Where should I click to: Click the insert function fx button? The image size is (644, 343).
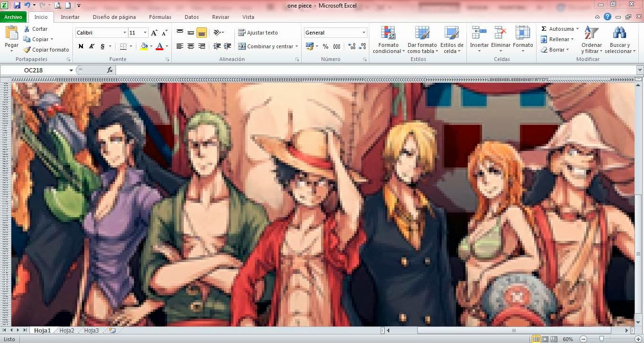(110, 70)
